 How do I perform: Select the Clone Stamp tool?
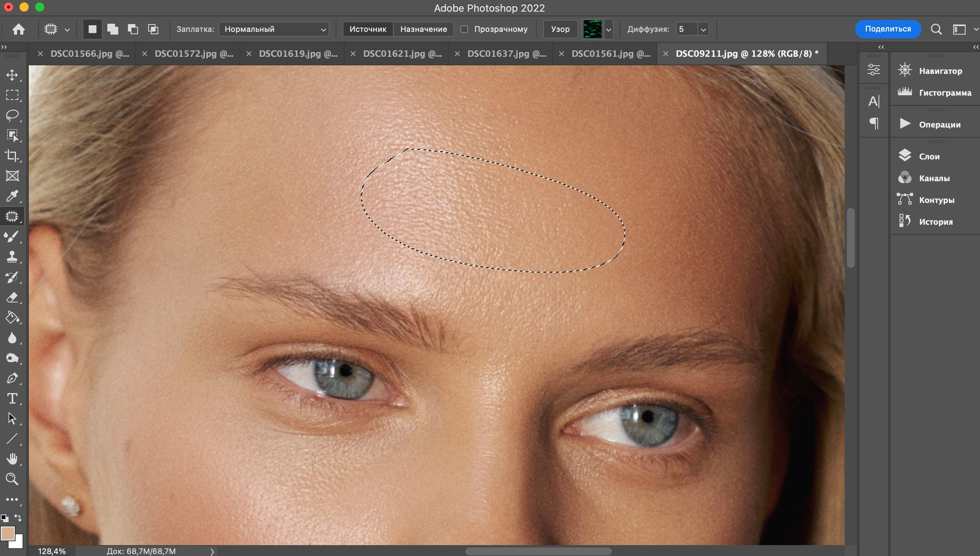click(x=12, y=257)
